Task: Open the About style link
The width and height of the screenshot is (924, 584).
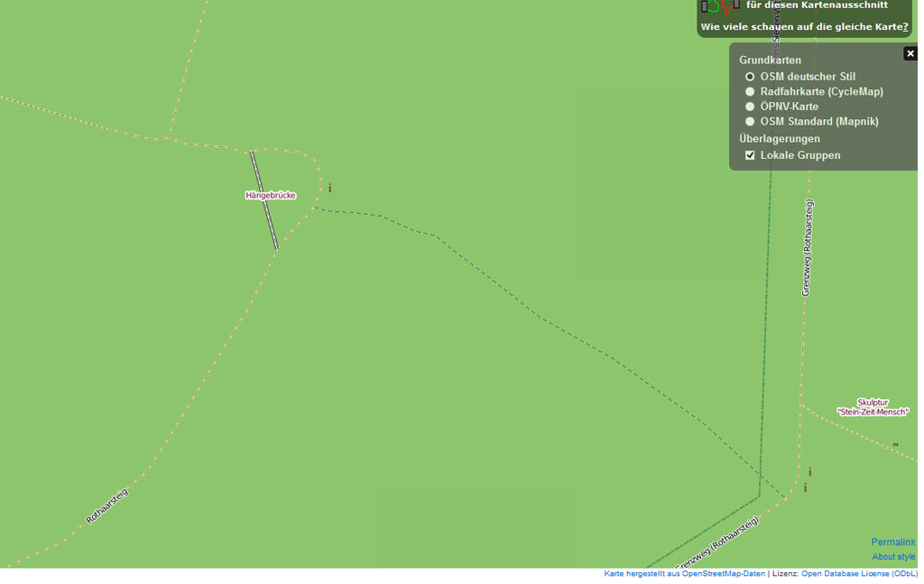Action: tap(893, 557)
